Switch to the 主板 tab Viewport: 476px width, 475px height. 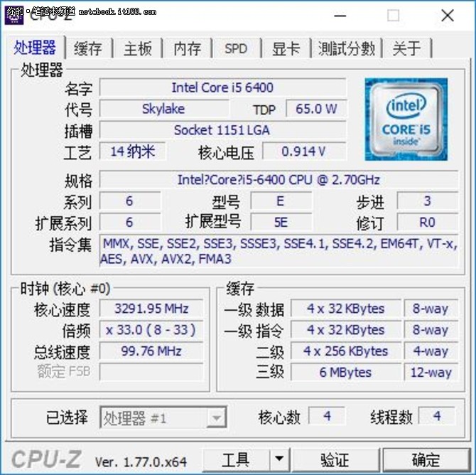tap(138, 48)
